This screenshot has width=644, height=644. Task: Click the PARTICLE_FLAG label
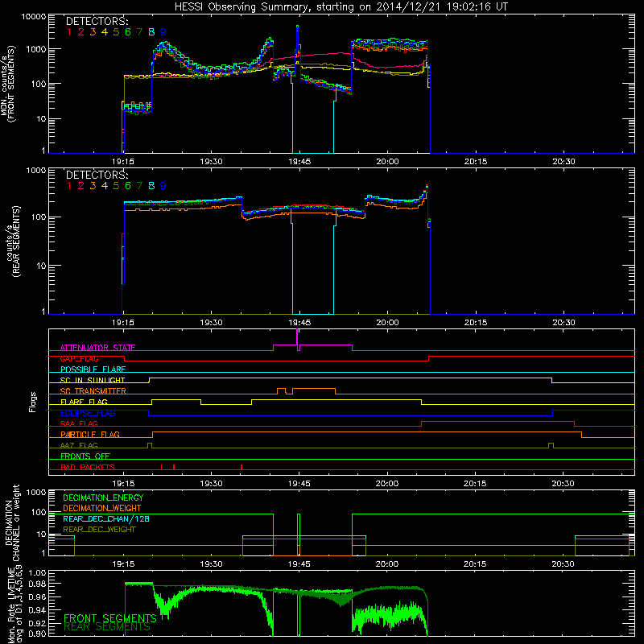(90, 435)
